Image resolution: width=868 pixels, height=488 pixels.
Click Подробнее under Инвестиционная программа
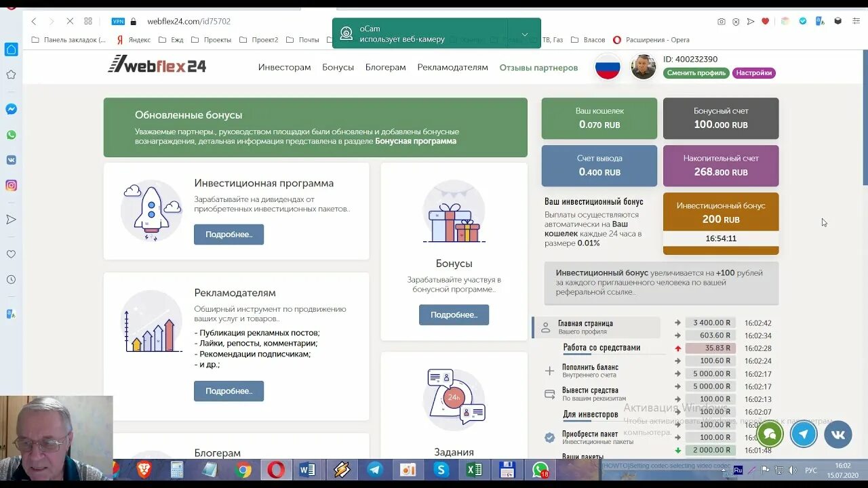(x=229, y=235)
